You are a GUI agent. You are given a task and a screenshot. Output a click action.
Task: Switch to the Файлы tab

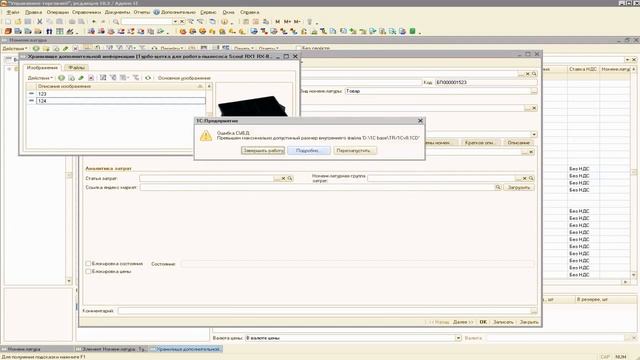[76, 67]
